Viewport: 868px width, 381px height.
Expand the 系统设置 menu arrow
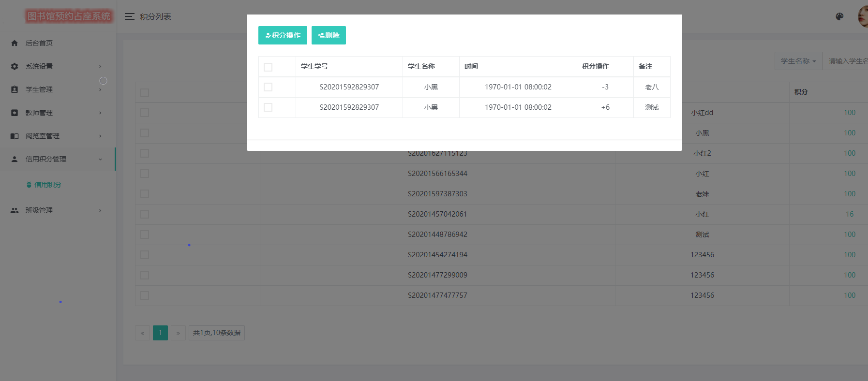coord(100,66)
